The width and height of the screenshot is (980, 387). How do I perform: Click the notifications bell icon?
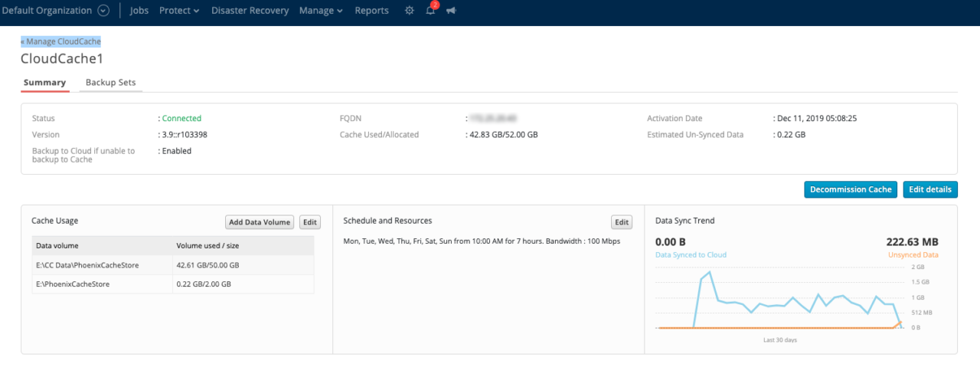430,11
